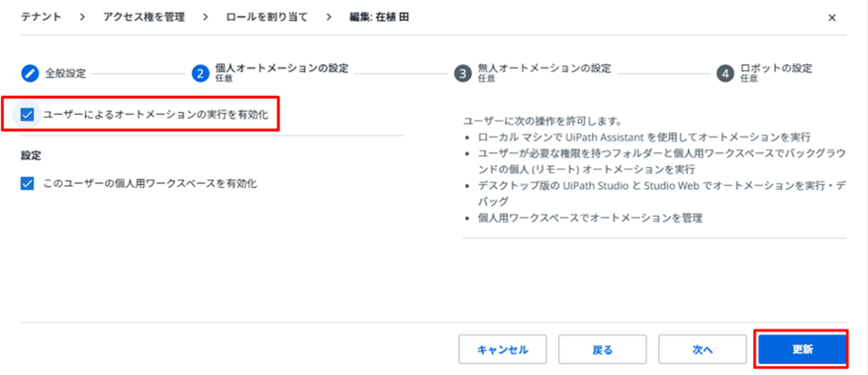Proceed with 次へ button

(703, 349)
